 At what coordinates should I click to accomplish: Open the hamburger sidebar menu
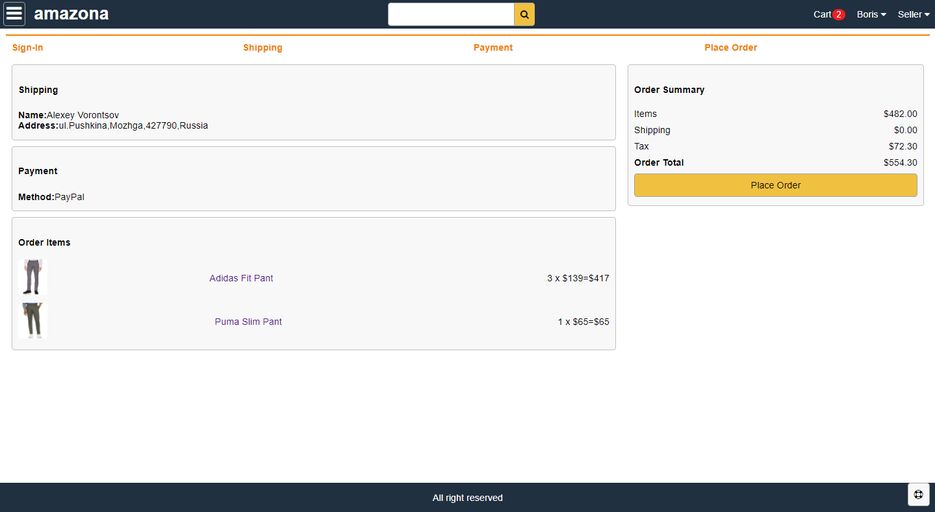14,14
